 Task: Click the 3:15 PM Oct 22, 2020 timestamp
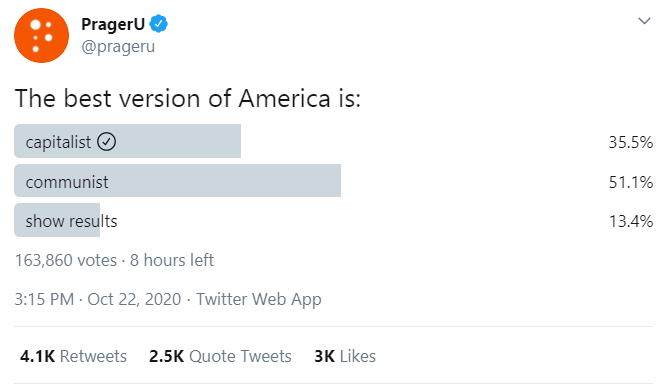[98, 299]
